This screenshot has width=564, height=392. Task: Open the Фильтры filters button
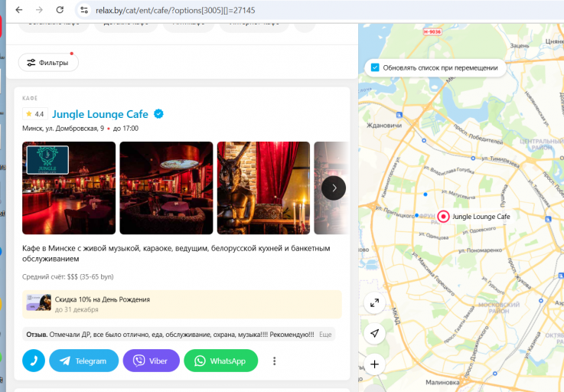(48, 63)
